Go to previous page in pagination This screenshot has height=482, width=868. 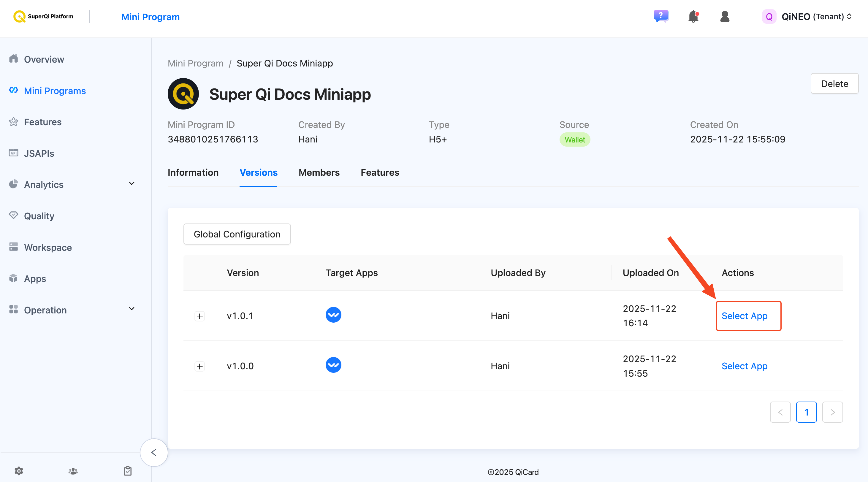(780, 412)
